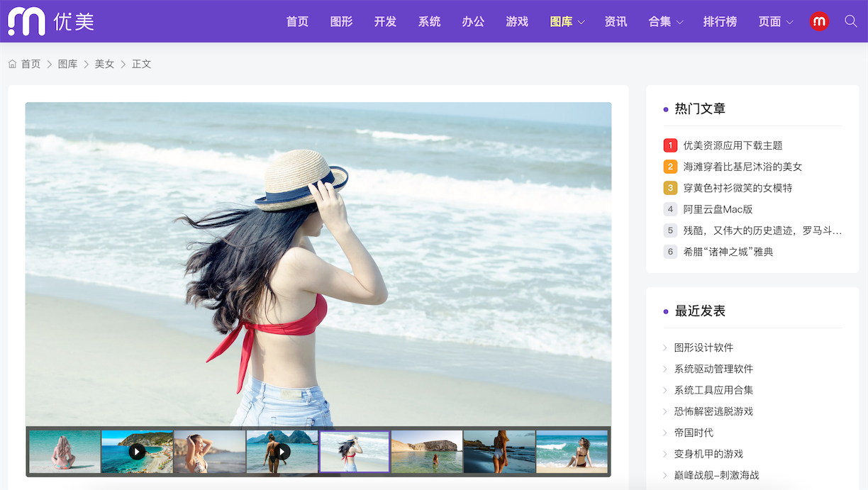Play the video thumbnail of coastal village
The image size is (868, 490).
137,452
